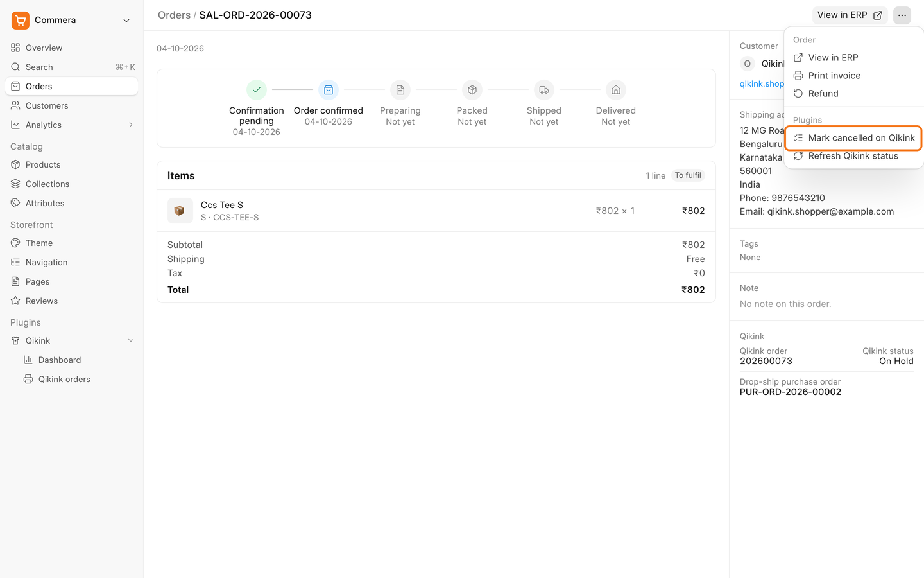Click the qikink.shop customer link

click(x=762, y=83)
